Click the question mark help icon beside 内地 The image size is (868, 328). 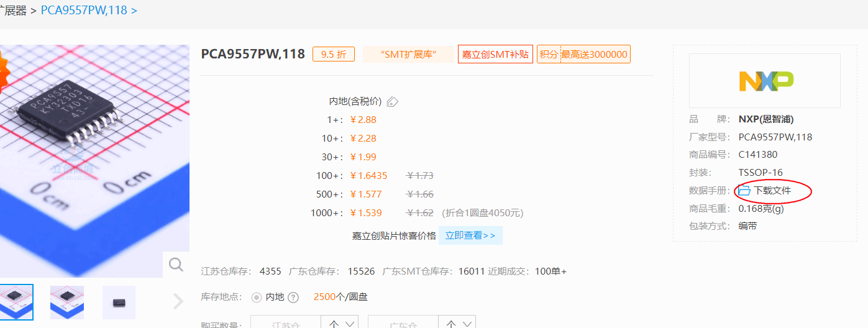click(x=294, y=298)
